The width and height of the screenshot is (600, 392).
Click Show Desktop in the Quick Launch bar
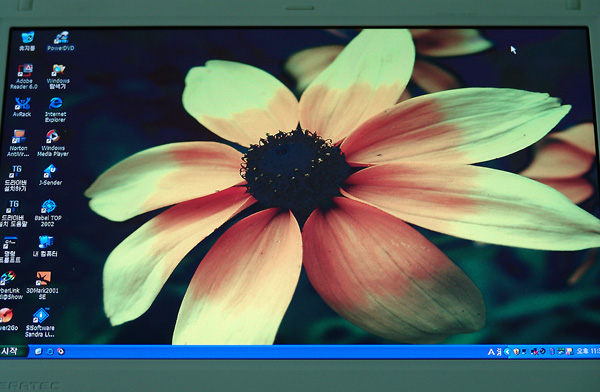pyautogui.click(x=38, y=351)
